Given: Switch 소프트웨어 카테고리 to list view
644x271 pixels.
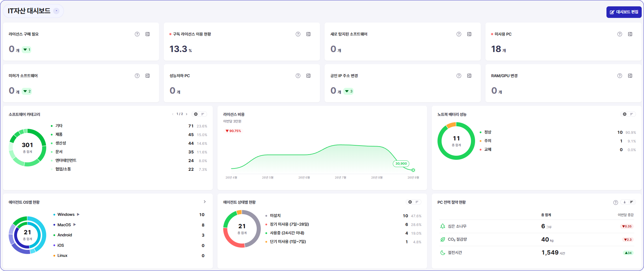Looking at the screenshot, I should [x=203, y=114].
